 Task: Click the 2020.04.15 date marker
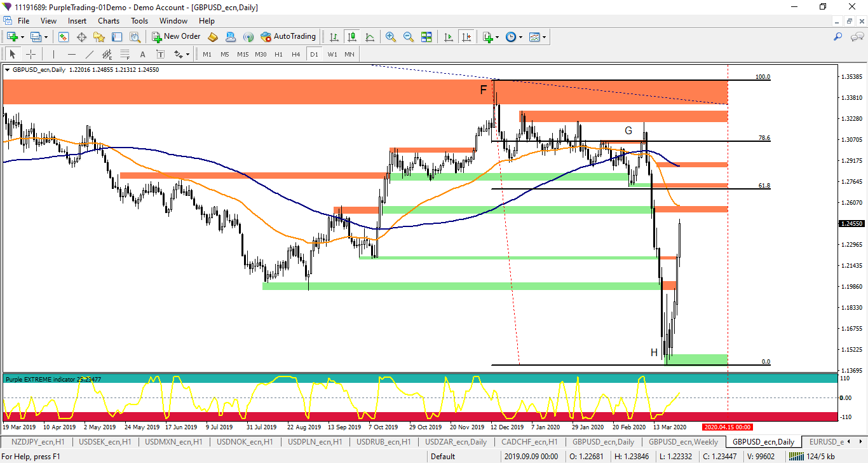728,427
